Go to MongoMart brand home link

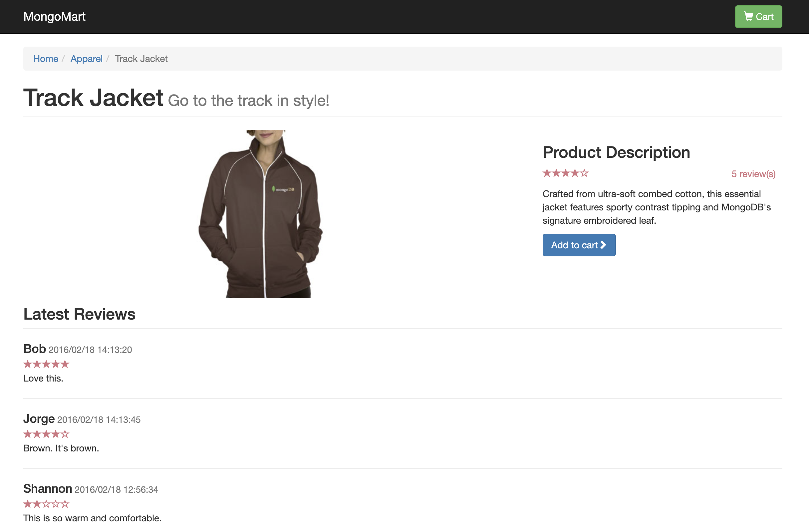[x=54, y=17]
